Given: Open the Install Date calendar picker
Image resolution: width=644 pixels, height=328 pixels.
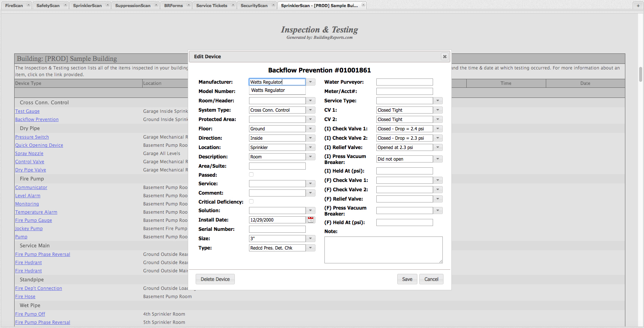Looking at the screenshot, I should (311, 220).
